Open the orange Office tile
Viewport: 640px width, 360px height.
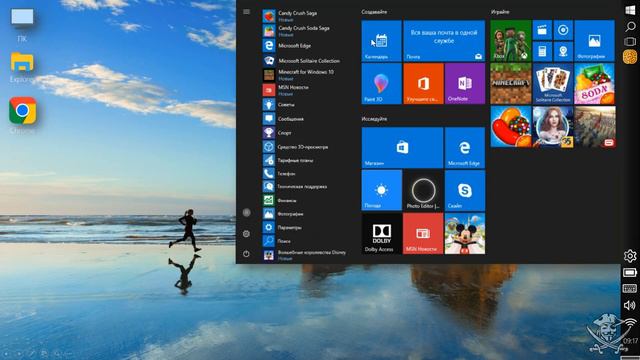tap(423, 84)
